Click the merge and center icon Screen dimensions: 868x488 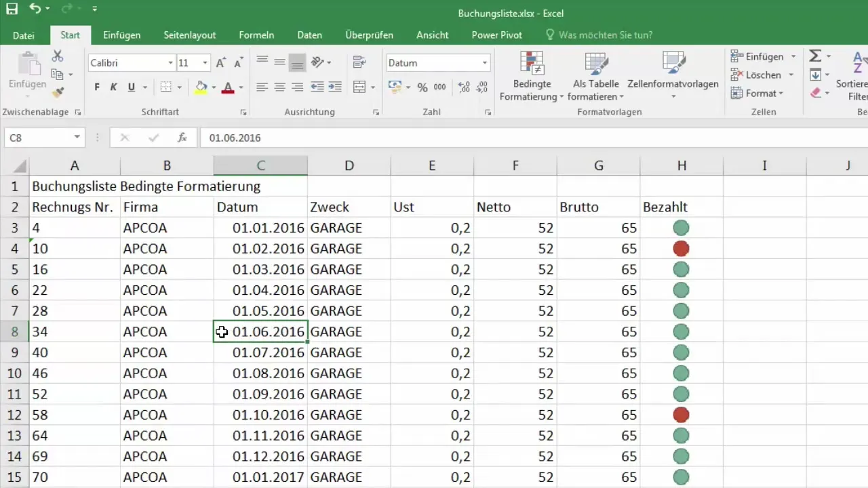tap(359, 87)
